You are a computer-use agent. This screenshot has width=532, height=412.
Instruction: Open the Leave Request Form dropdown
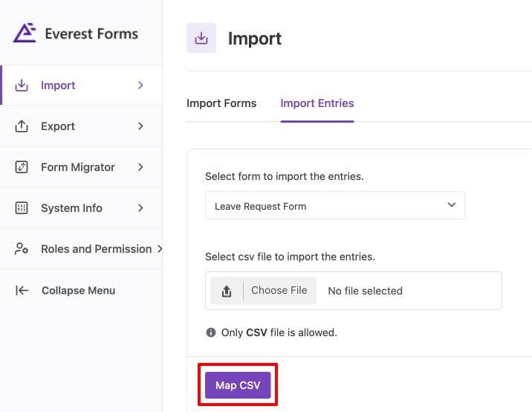[x=335, y=205]
